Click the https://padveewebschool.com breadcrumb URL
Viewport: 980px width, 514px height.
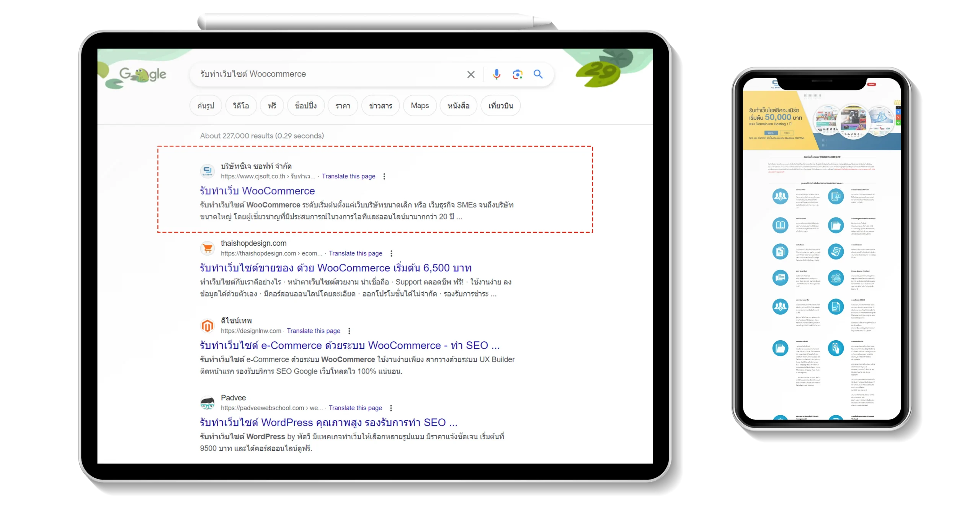[271, 408]
